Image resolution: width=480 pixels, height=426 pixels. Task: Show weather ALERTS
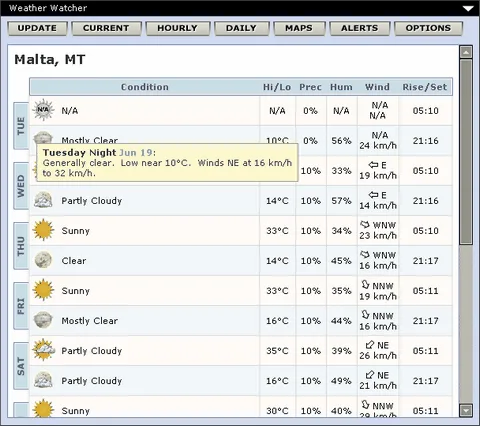(x=360, y=28)
